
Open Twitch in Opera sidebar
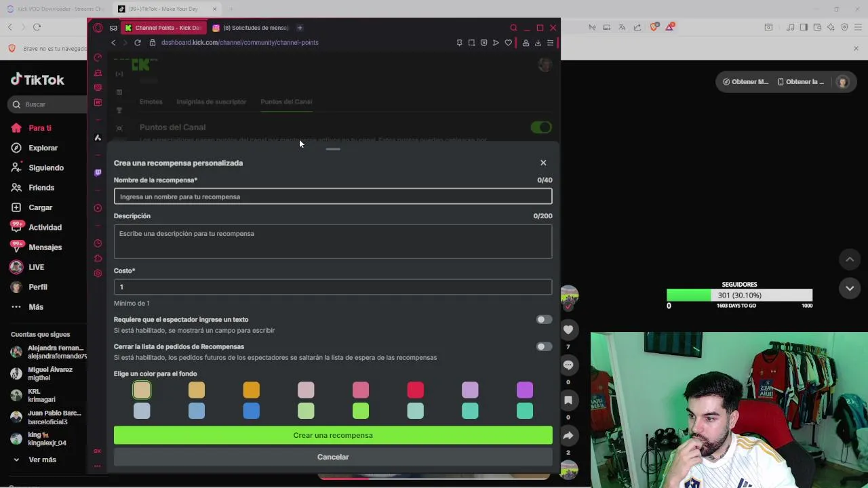pyautogui.click(x=98, y=172)
